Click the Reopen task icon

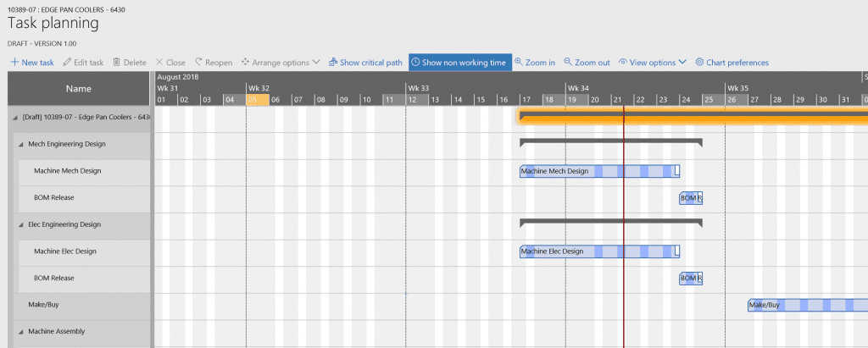tap(199, 63)
